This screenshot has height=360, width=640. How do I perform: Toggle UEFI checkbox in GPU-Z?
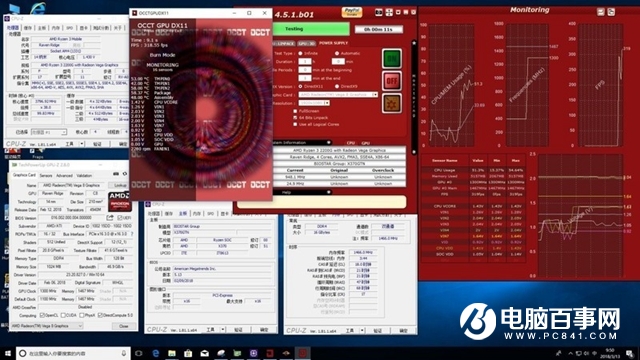pos(120,218)
